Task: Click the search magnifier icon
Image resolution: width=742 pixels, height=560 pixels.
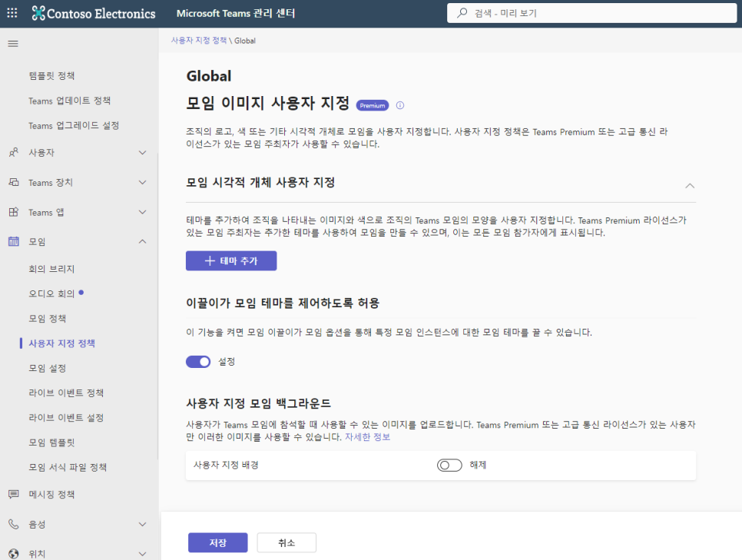Action: 462,13
